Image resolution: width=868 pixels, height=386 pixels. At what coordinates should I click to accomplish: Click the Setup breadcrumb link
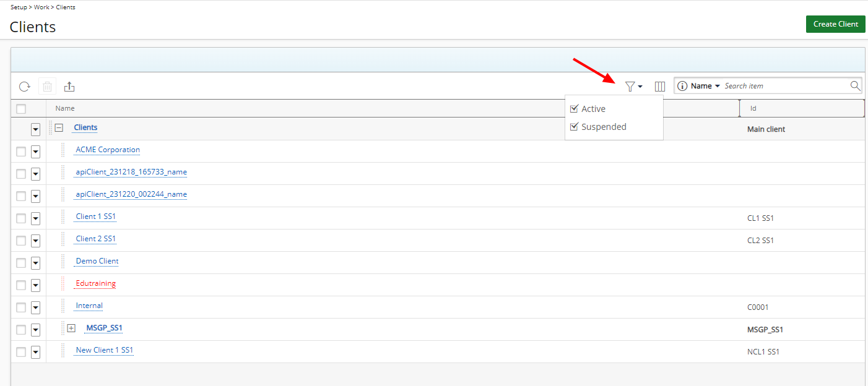[19, 7]
